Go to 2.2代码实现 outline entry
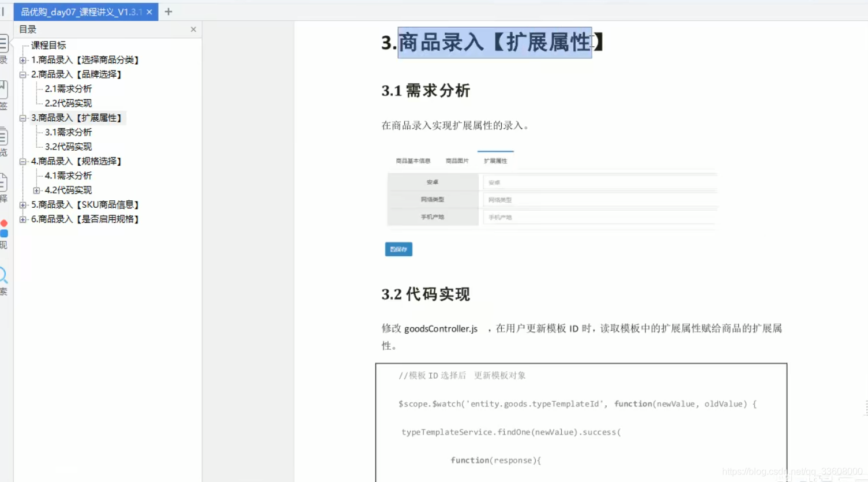The image size is (868, 482). point(68,103)
